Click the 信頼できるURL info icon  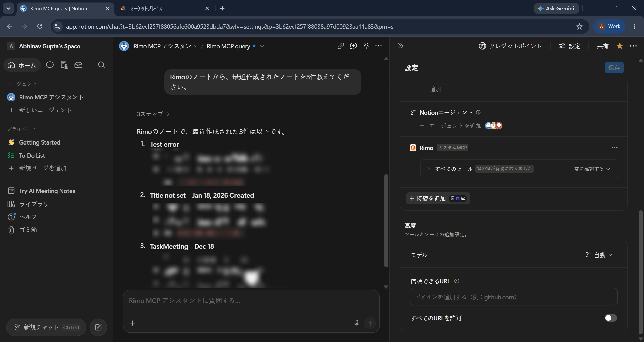click(457, 281)
